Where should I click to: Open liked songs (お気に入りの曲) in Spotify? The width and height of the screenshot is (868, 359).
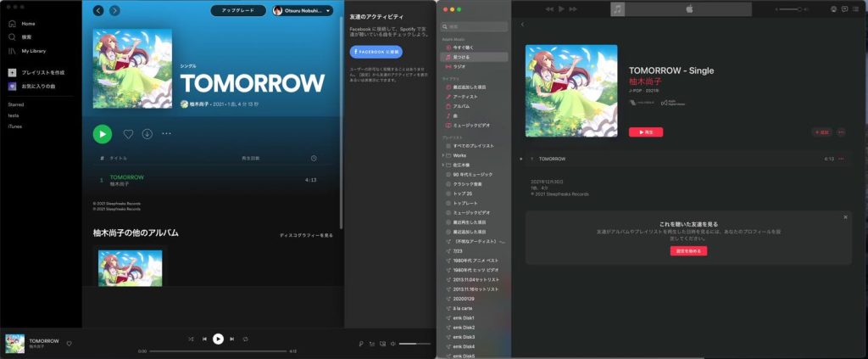32,87
